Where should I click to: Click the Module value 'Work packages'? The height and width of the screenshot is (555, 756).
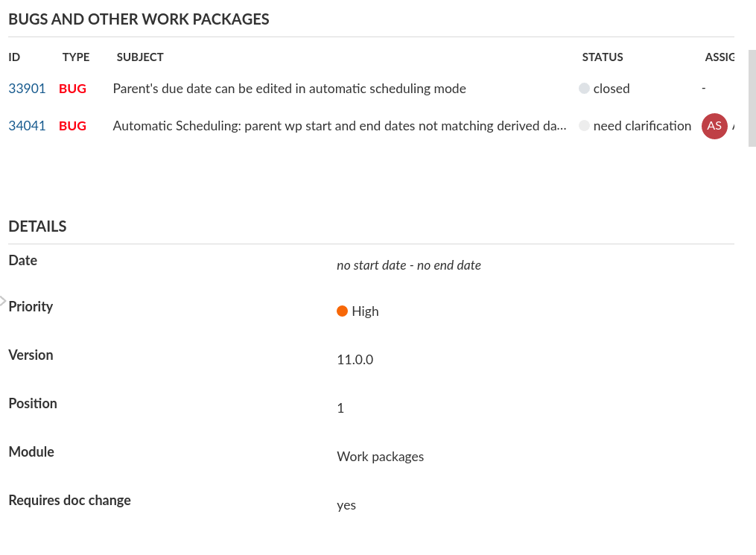point(381,457)
